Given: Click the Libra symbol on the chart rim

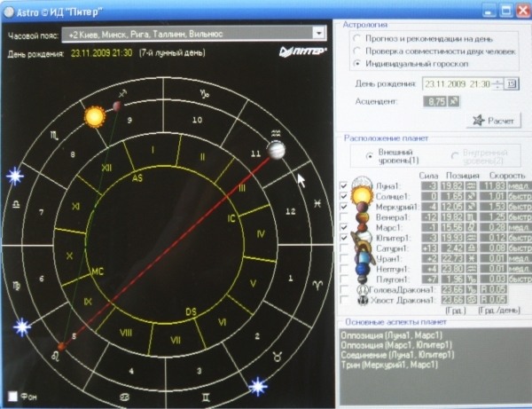Looking at the screenshot, I should click(x=16, y=204).
